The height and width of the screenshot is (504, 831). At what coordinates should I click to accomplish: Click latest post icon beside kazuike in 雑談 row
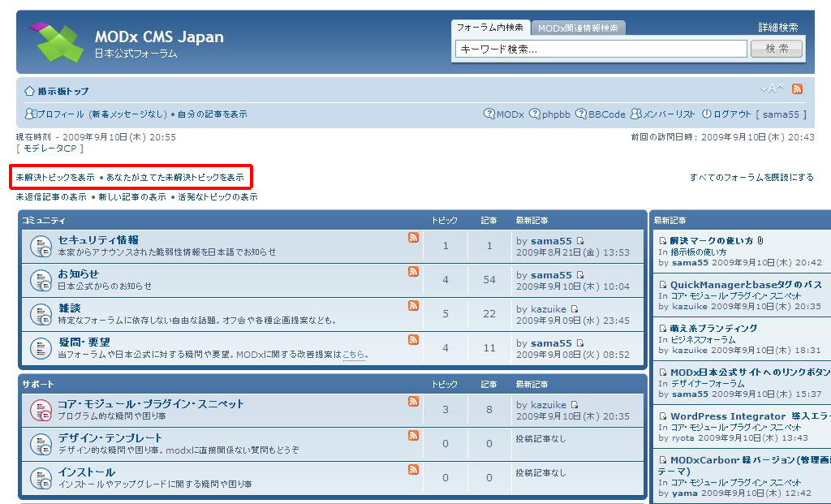coord(575,309)
